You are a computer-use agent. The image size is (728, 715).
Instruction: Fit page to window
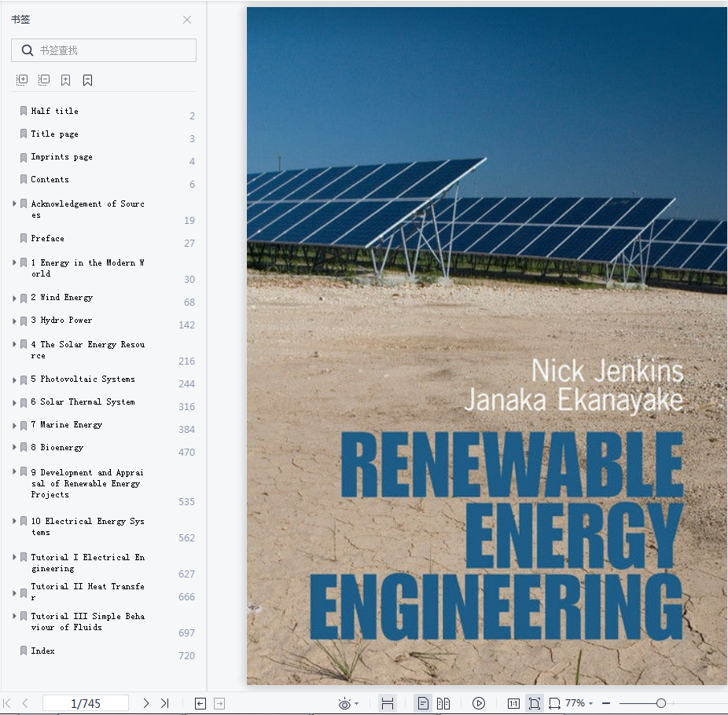pos(535,703)
